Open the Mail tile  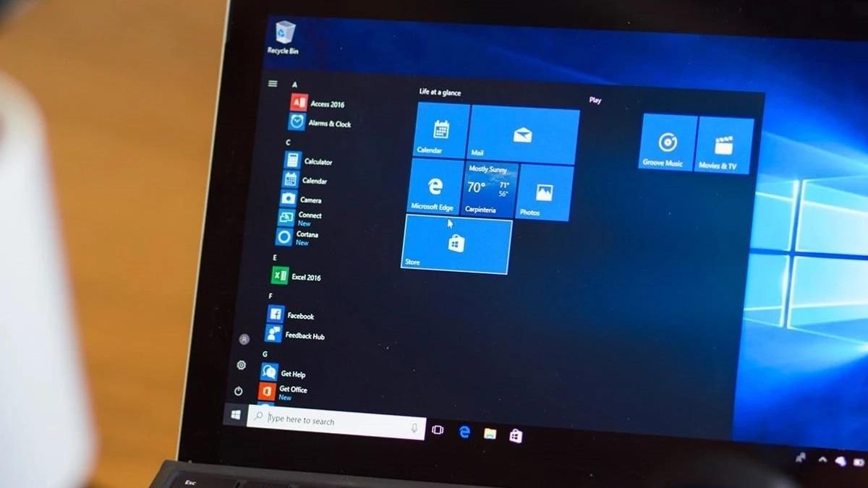(x=524, y=134)
